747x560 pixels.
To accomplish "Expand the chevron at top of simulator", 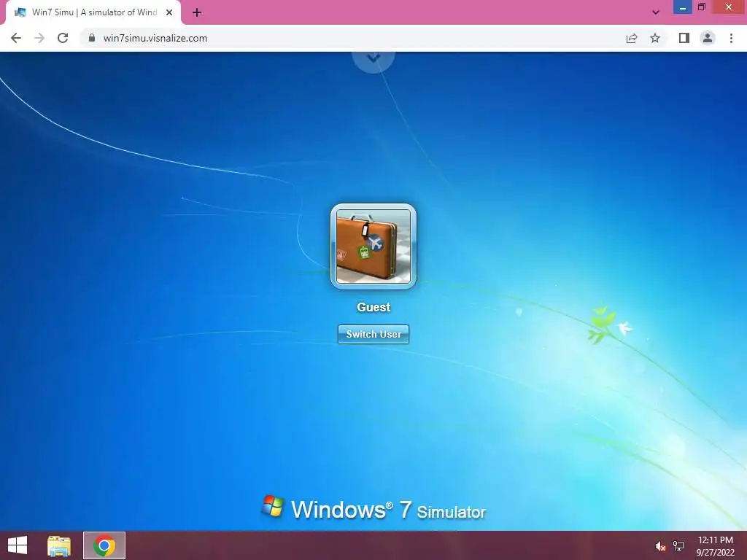I will (373, 58).
